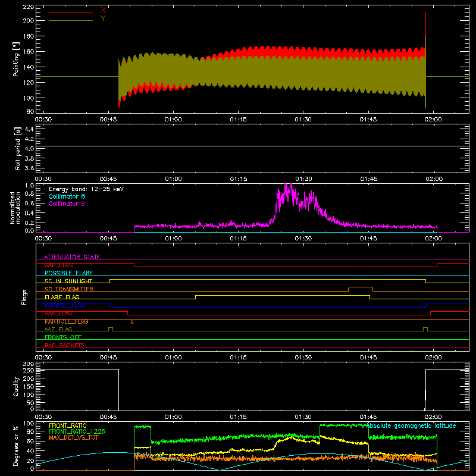Click '02:00' time label under Flags plot
Image resolution: width=476 pixels, height=476 pixels.
click(433, 358)
